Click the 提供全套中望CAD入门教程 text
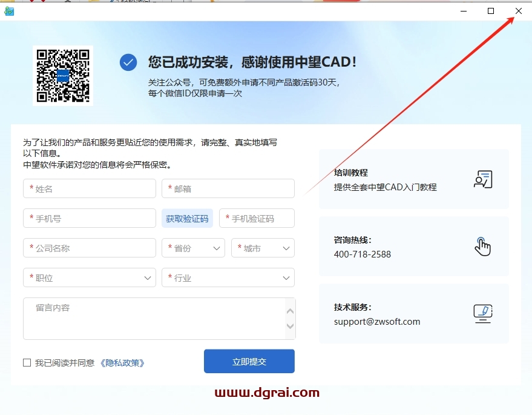 (x=385, y=187)
